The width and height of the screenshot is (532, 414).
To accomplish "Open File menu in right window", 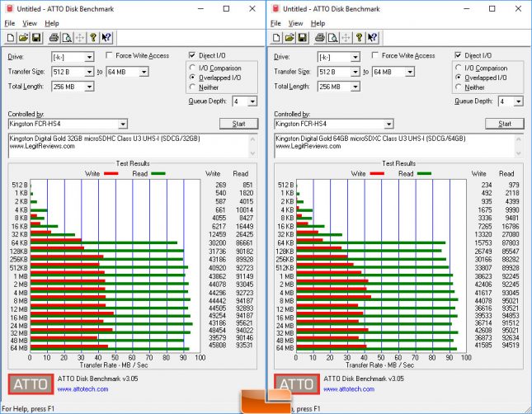I will (x=275, y=23).
